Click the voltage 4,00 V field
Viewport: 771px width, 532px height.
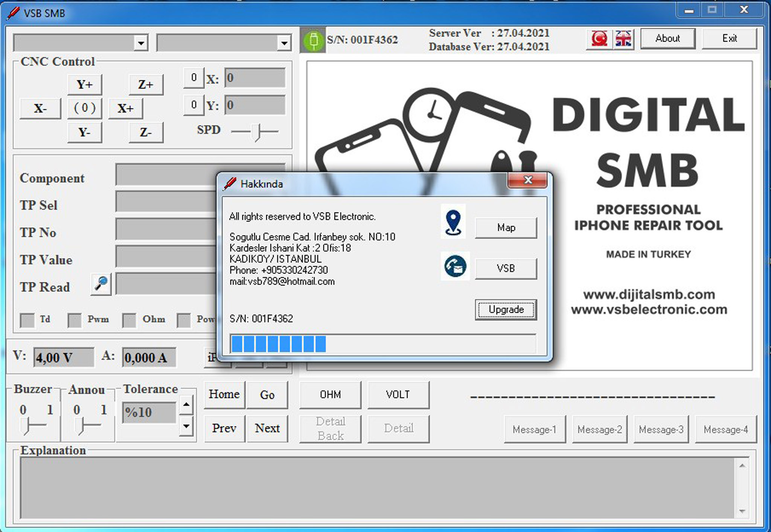tap(64, 357)
